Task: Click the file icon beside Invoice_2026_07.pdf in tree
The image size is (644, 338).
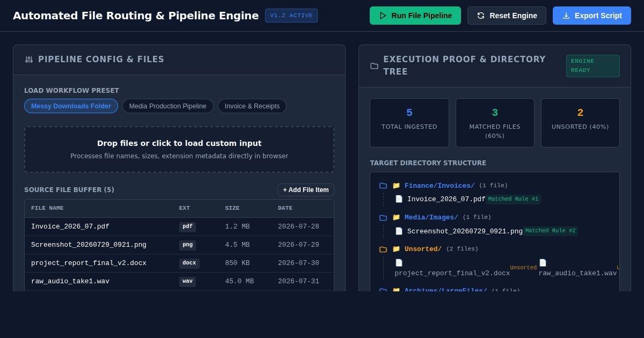Action: 399,199
